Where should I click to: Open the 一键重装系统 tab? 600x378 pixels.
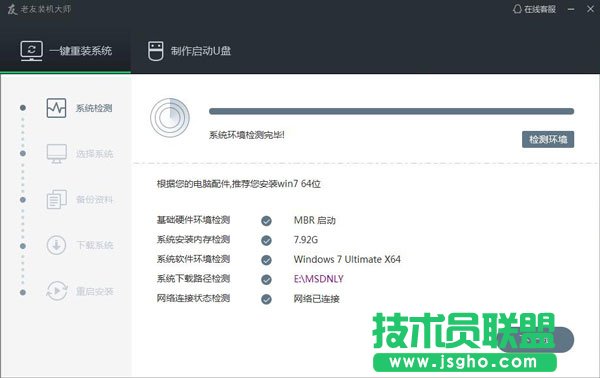[x=65, y=51]
